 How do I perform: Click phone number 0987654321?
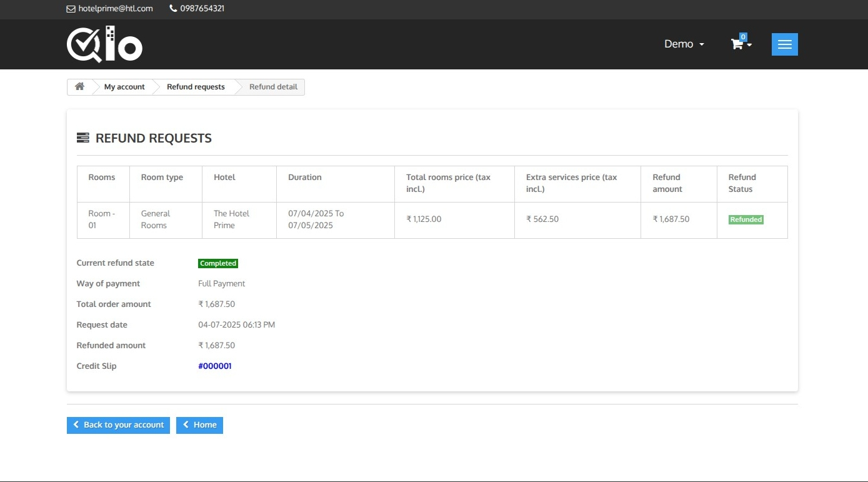click(x=202, y=9)
